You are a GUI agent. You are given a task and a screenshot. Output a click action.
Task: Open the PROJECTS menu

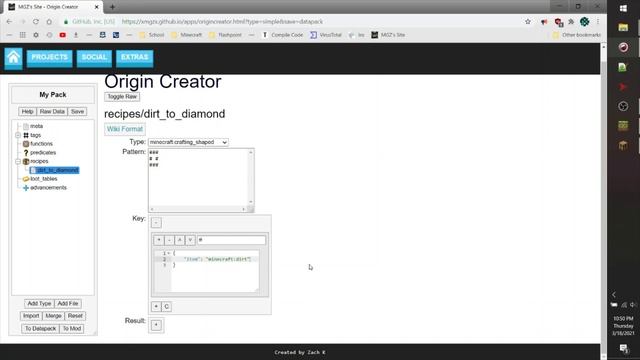point(49,58)
